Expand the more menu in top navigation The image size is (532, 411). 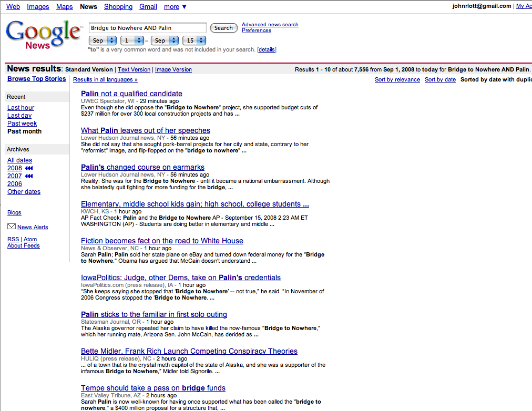coord(175,7)
